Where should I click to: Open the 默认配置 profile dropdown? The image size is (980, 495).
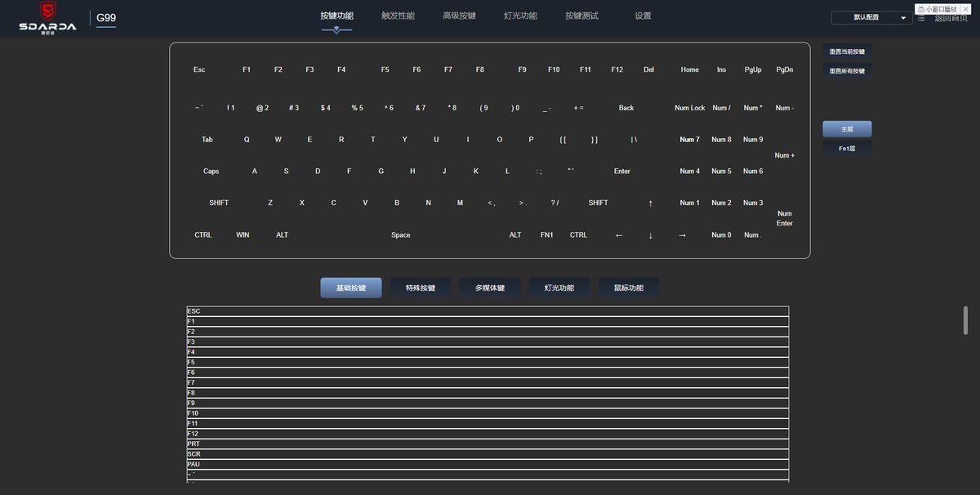871,17
